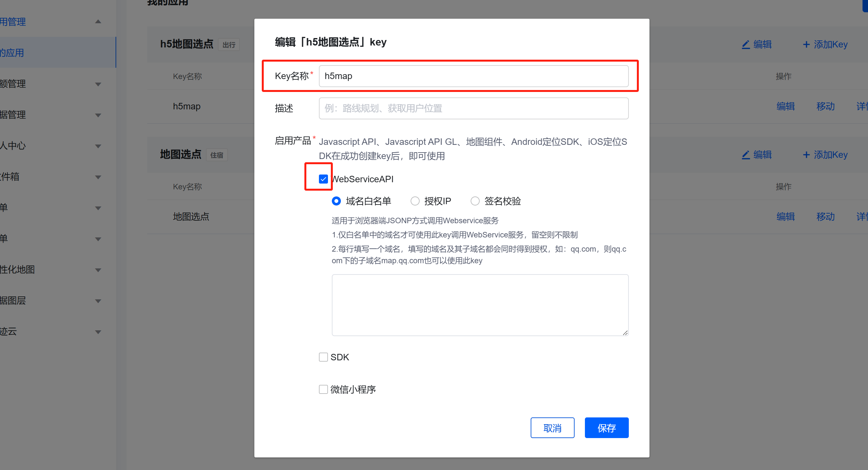Screen dimensions: 868x470
Task: Click plus icon to add Key for h5地图选点
Action: [x=806, y=45]
